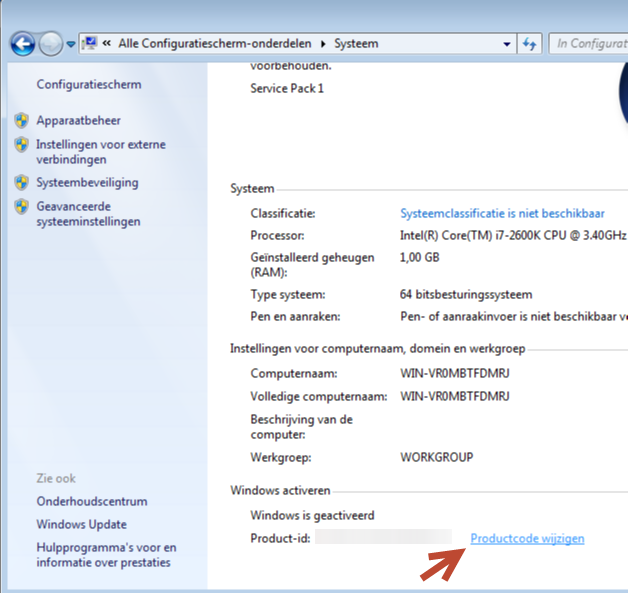Viewport: 628px width, 593px height.
Task: Click shield icon beside Systeembeveiliging
Action: click(x=22, y=183)
